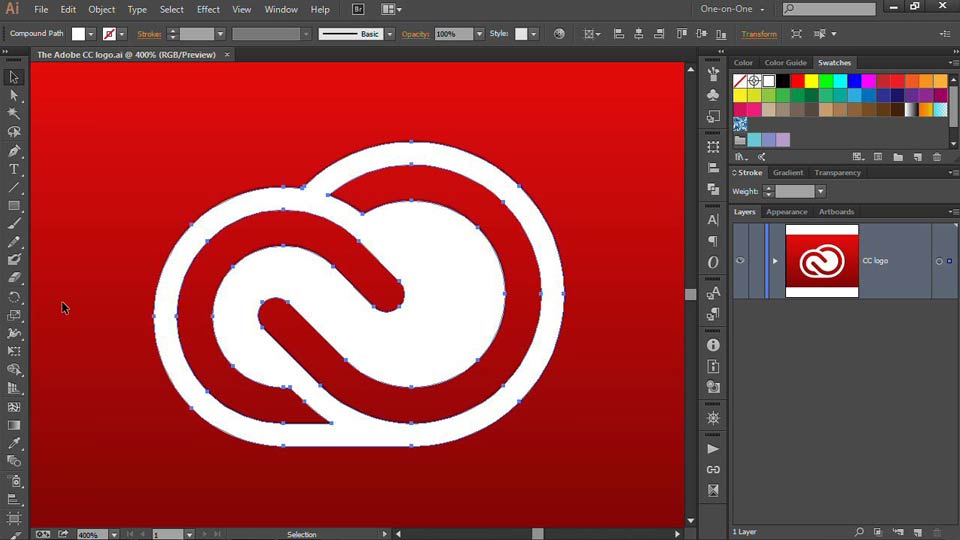
Task: Select the Lasso tool
Action: [13, 132]
